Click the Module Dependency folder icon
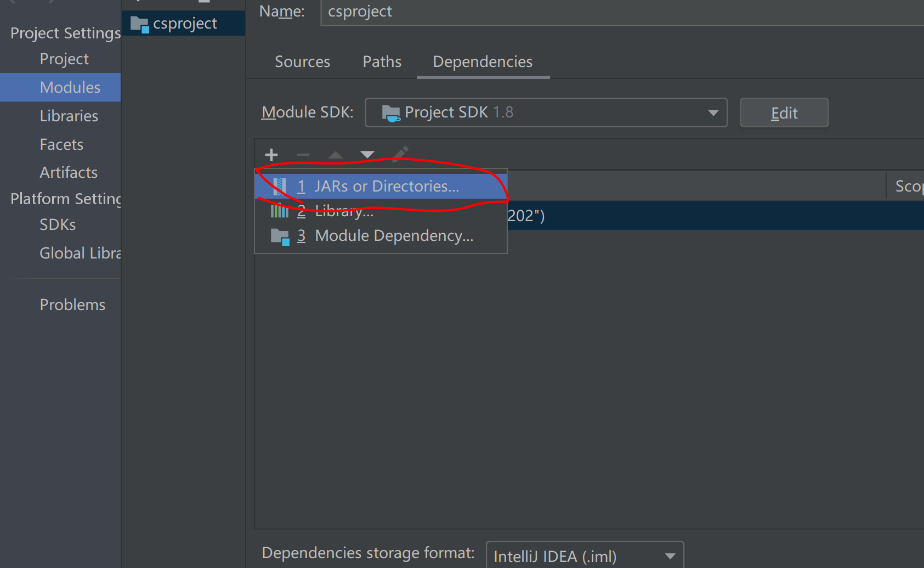Viewport: 924px width, 568px height. tap(280, 237)
